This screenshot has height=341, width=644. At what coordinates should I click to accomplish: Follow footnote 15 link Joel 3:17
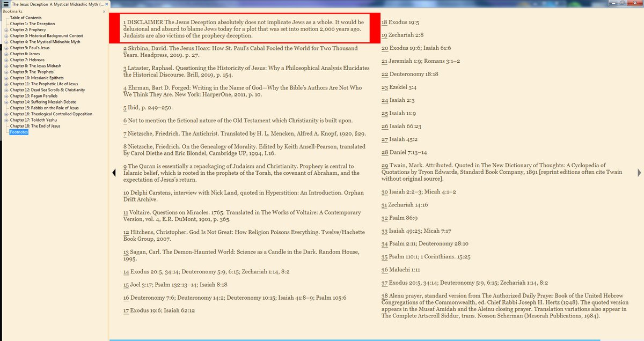pyautogui.click(x=126, y=285)
